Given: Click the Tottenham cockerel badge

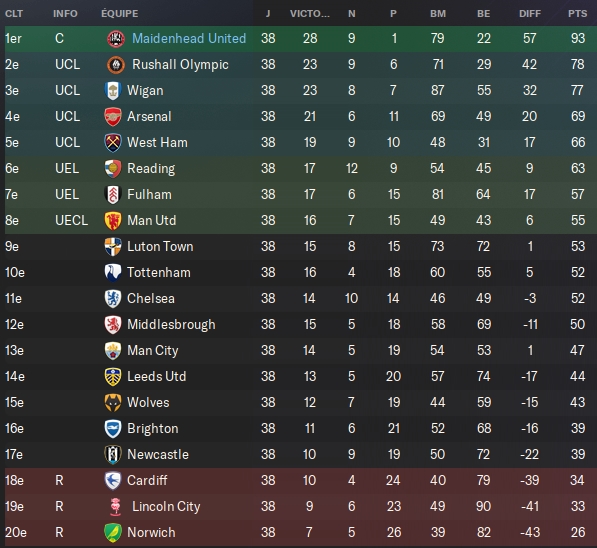Looking at the screenshot, I should (x=113, y=273).
